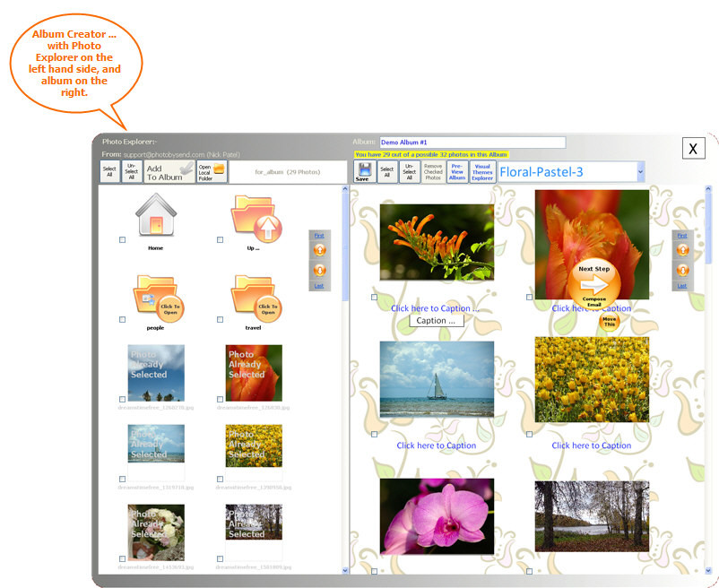Launch the Visual Themes Explorer
The width and height of the screenshot is (719, 588).
coord(482,172)
